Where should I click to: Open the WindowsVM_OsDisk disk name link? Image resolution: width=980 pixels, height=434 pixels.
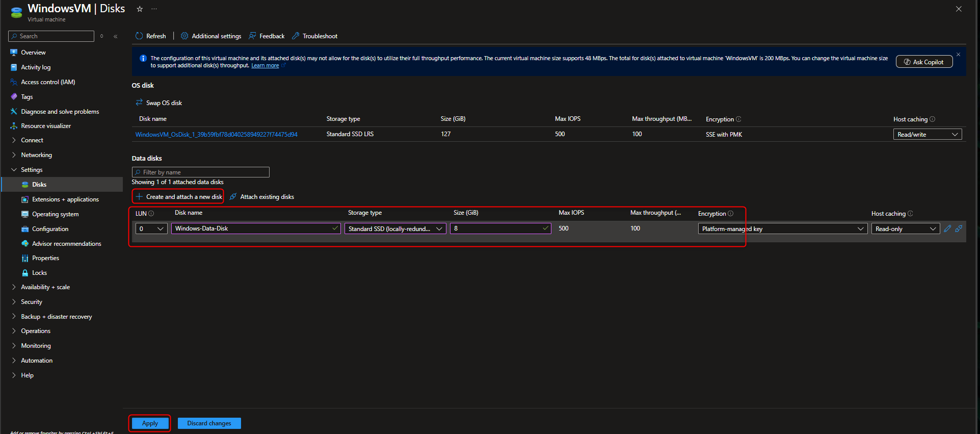(217, 135)
